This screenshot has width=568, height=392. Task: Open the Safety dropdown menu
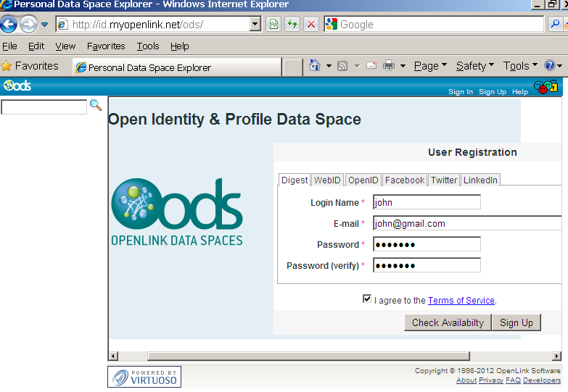point(474,66)
